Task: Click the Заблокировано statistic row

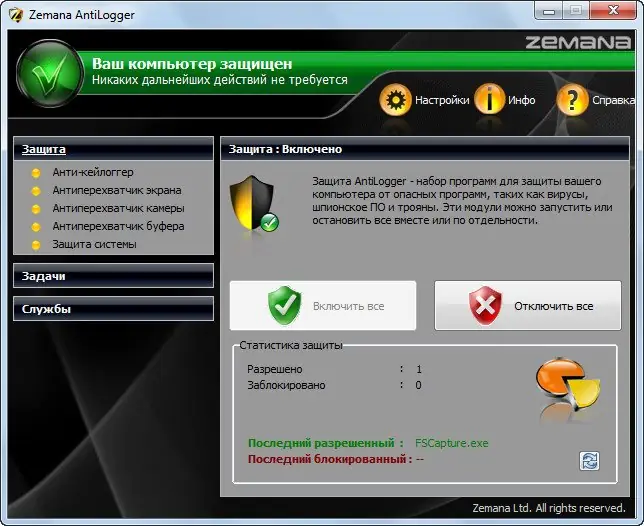Action: pos(334,385)
